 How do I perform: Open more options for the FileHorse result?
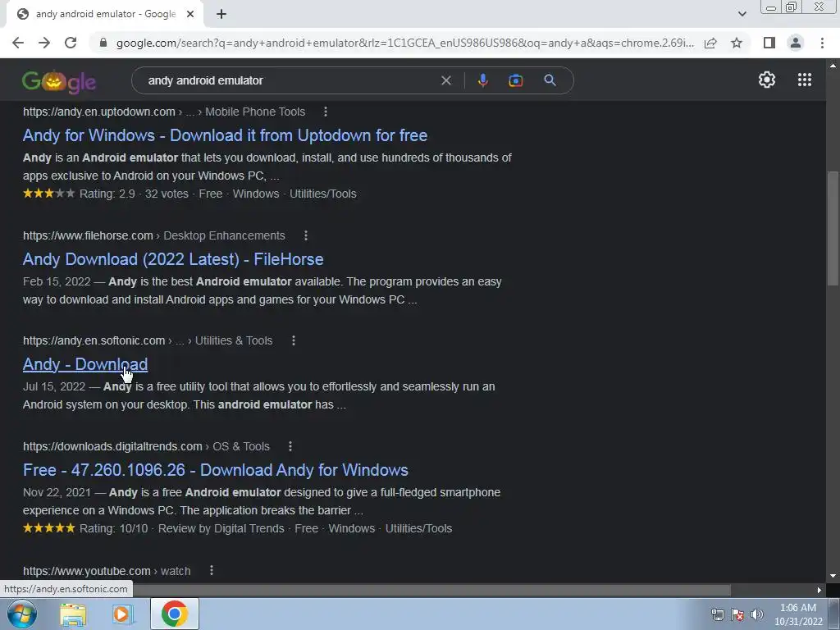(305, 235)
